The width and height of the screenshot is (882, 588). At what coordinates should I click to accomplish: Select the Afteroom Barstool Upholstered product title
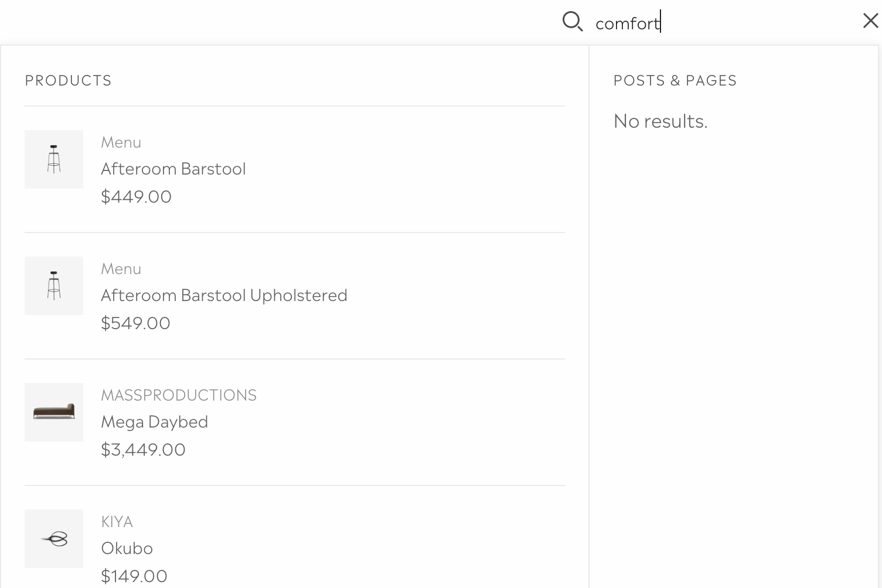pyautogui.click(x=224, y=295)
